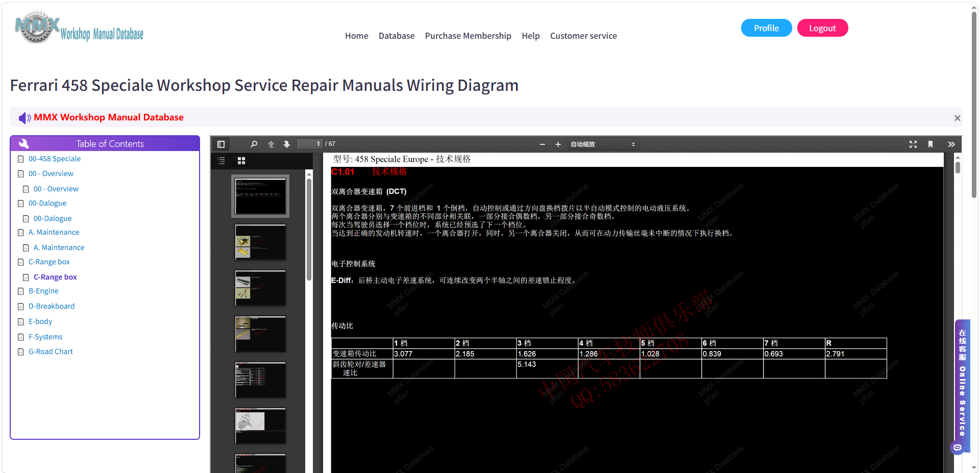Open the highlighted C-Range box sub-entry

click(x=55, y=277)
